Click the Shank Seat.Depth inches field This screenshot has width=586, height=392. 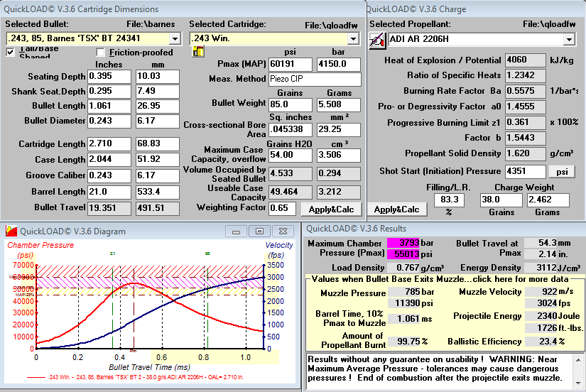(109, 91)
